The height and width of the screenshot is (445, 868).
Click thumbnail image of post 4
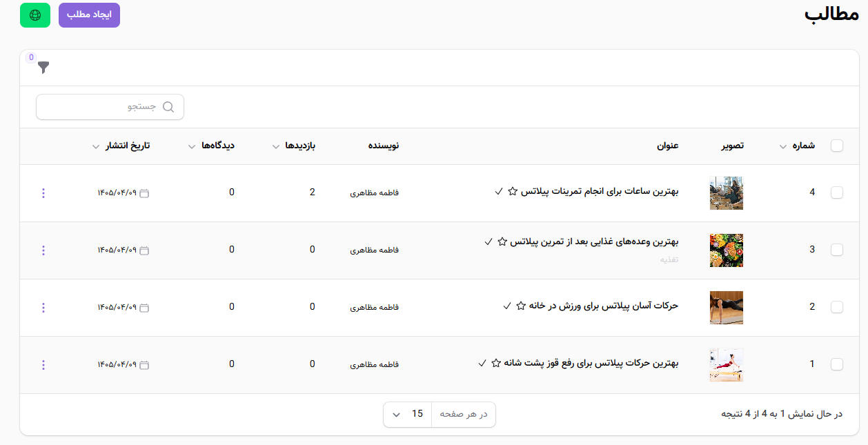(727, 193)
